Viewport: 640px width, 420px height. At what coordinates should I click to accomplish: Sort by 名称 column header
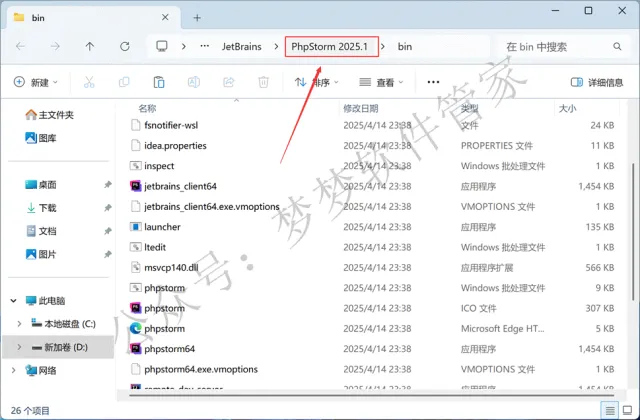[147, 108]
